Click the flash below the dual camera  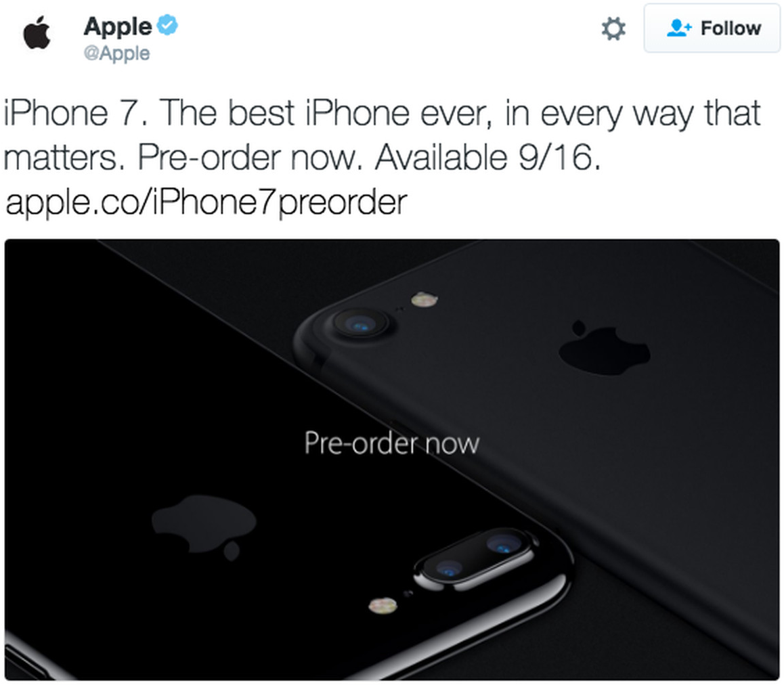(383, 605)
